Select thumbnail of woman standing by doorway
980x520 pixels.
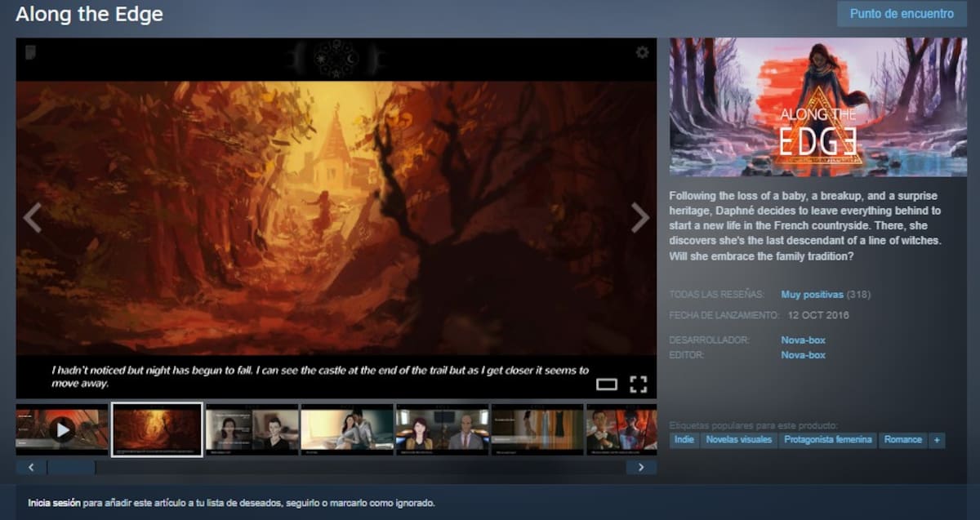[537, 429]
